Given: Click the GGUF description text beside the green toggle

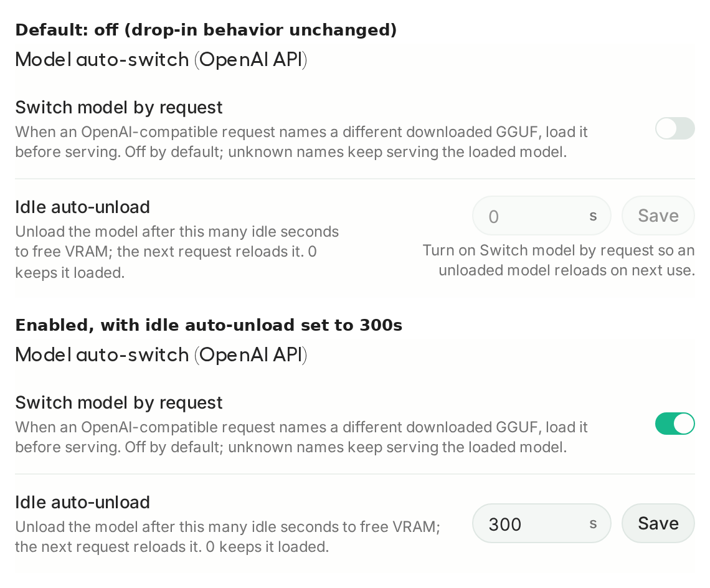Looking at the screenshot, I should tap(301, 437).
